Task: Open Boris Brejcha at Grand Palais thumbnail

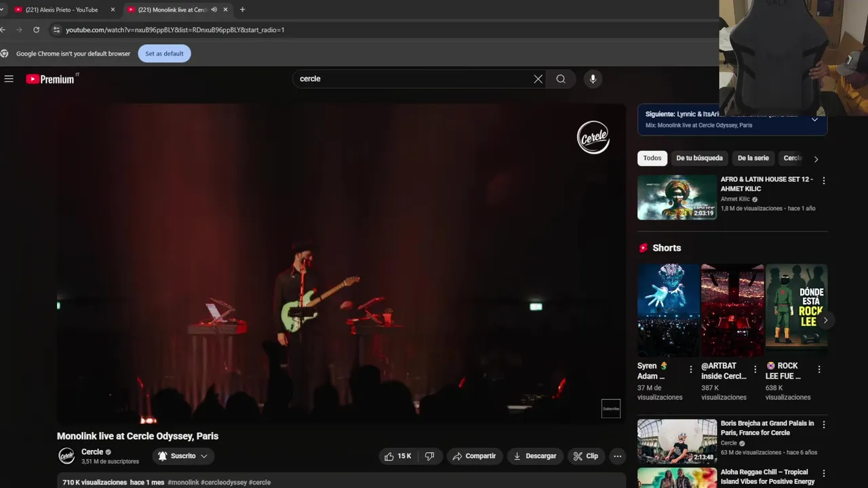Action: 677,441
